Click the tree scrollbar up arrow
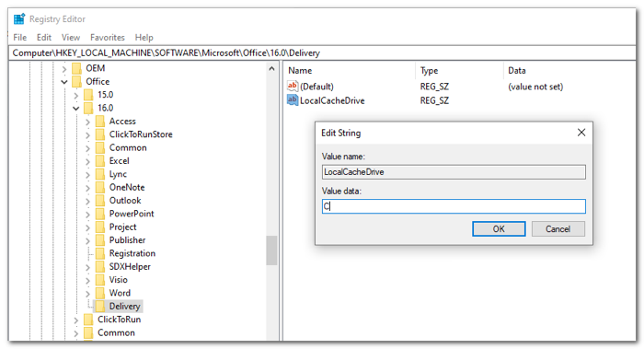This screenshot has width=644, height=349. [x=271, y=69]
